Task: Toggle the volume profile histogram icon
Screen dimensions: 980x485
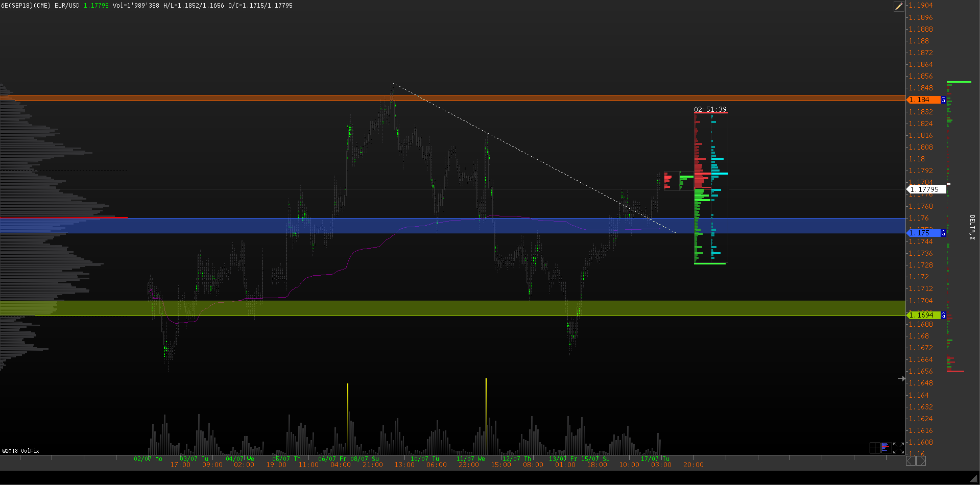Action: click(887, 448)
